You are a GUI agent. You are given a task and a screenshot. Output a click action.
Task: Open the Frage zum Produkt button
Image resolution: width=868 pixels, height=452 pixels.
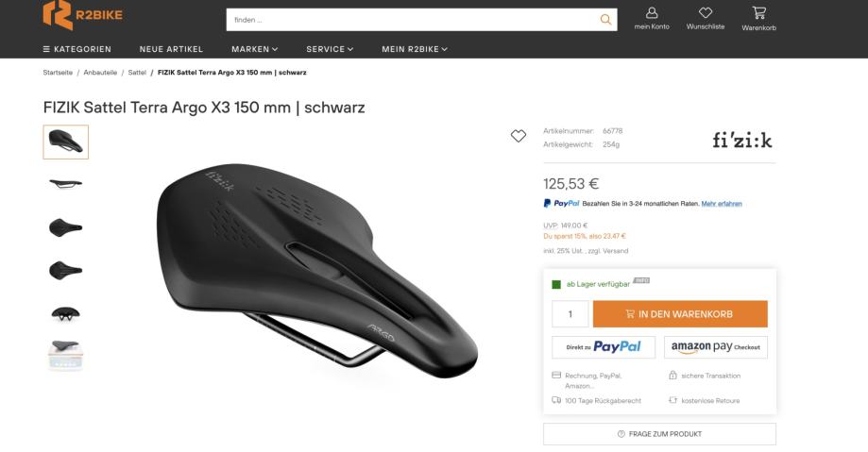click(x=659, y=434)
